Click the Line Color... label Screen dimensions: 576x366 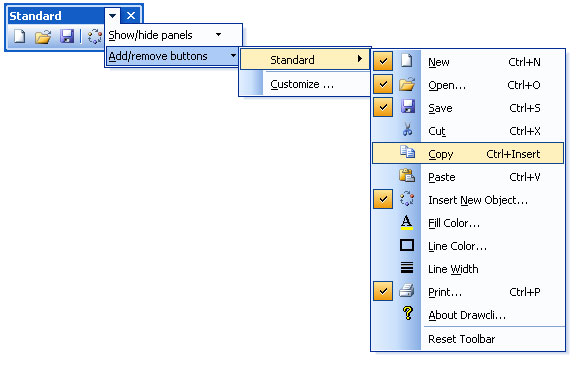pos(457,246)
